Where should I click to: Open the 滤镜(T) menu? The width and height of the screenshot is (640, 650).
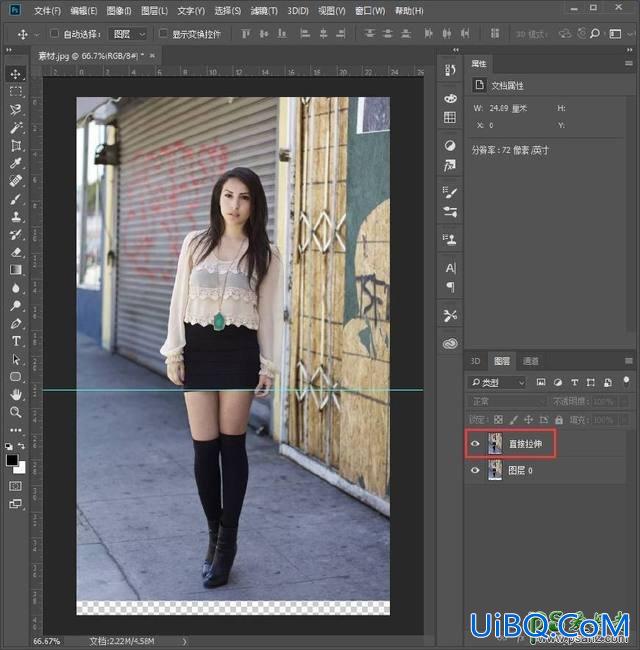click(264, 11)
